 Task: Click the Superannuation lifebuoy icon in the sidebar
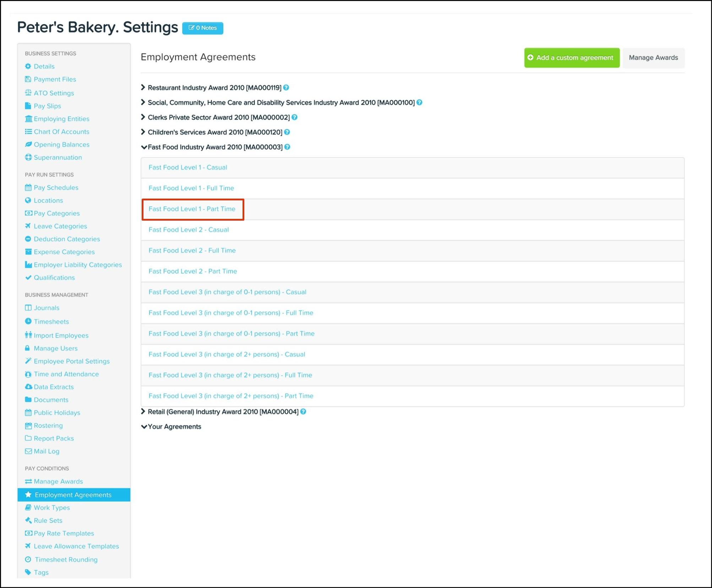click(x=28, y=157)
